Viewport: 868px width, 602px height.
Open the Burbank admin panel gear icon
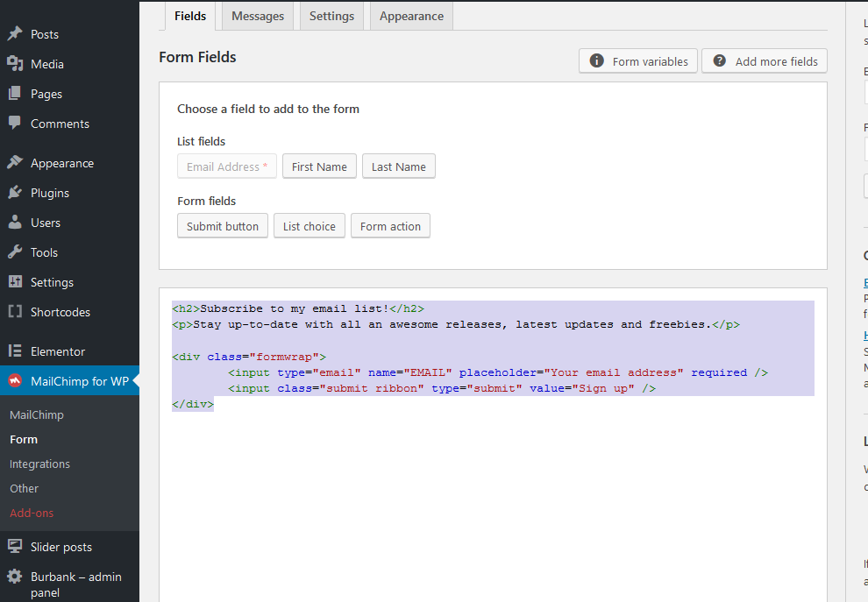point(15,577)
